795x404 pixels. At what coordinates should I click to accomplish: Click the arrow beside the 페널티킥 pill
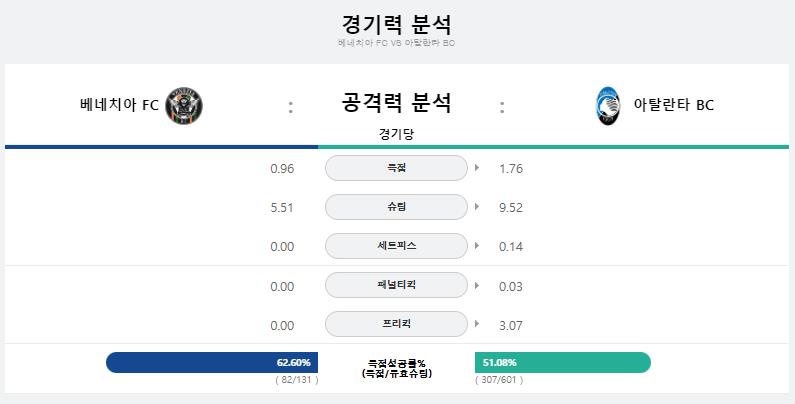coord(477,285)
